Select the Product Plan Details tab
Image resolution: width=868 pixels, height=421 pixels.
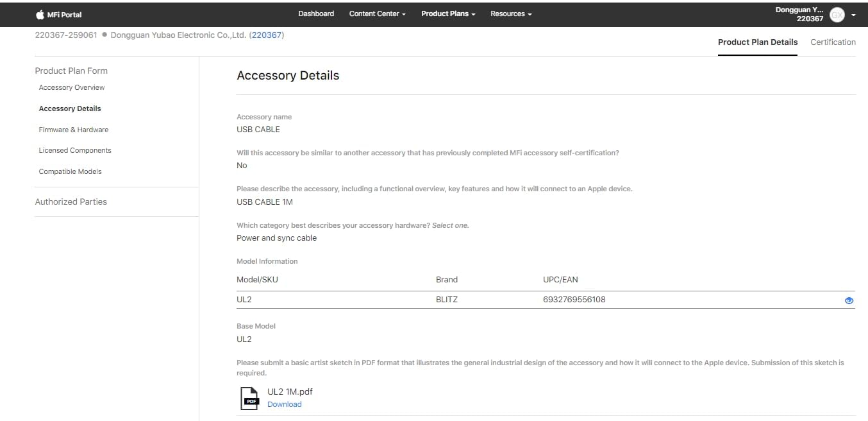tap(758, 42)
